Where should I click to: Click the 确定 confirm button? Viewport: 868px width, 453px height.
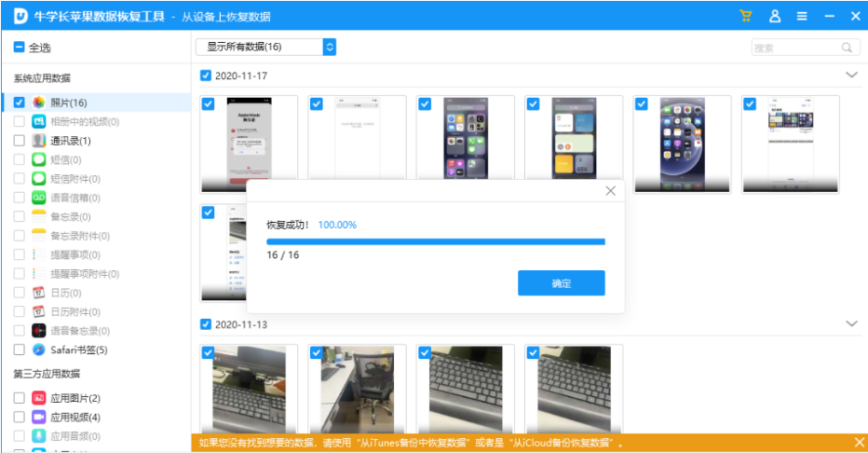point(562,283)
